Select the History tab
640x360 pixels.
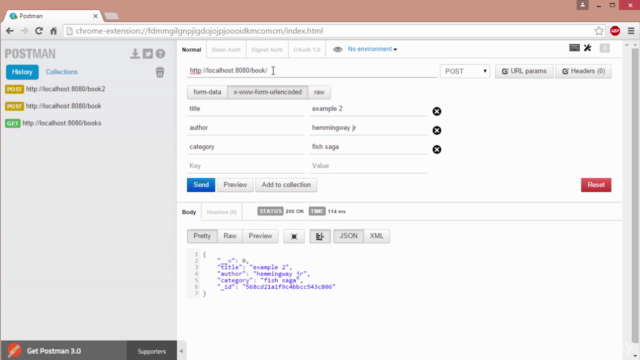[x=22, y=72]
